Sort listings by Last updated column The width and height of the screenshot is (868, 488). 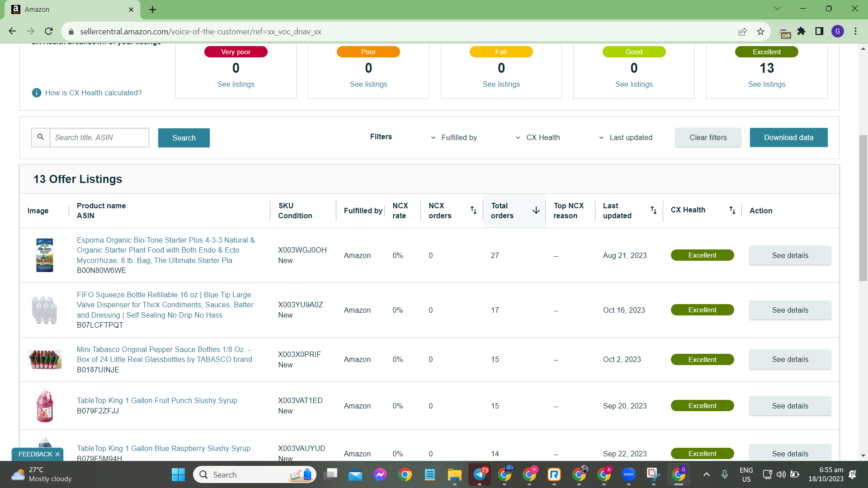pyautogui.click(x=654, y=210)
